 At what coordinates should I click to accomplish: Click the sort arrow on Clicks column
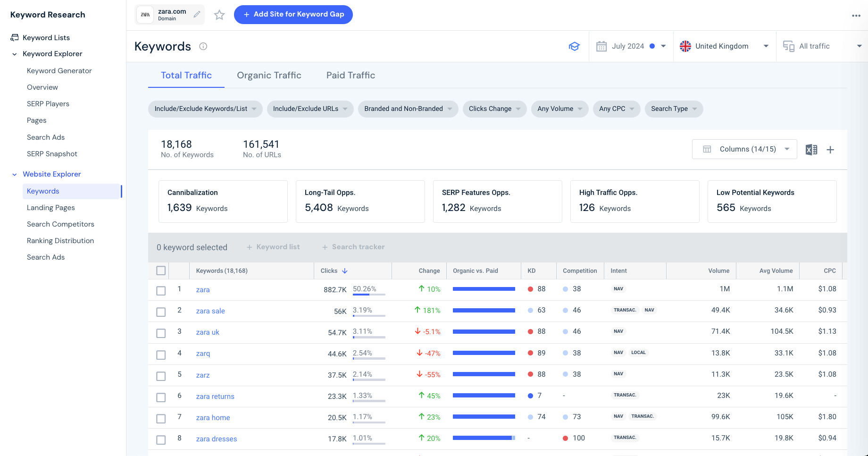click(345, 271)
